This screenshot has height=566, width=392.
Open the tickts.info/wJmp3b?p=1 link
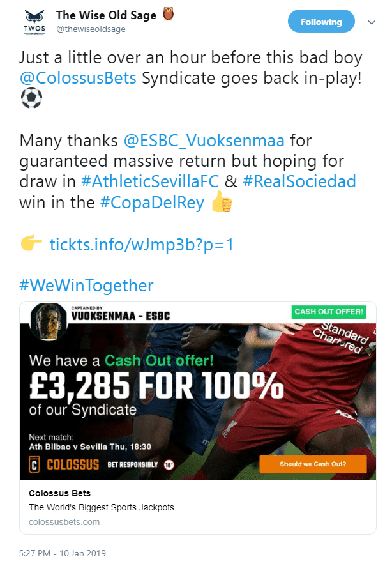[x=142, y=245]
